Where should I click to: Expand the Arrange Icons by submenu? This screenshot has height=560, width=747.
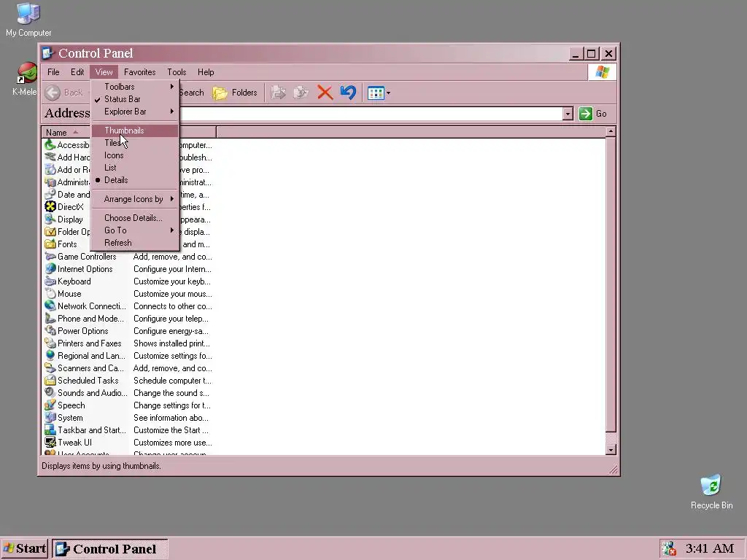(135, 199)
